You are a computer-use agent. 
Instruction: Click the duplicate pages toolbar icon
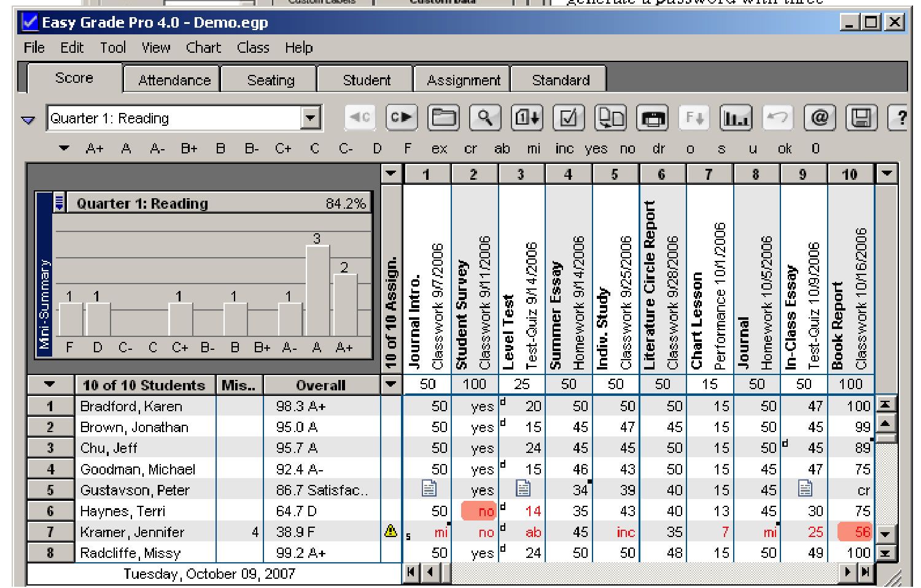click(x=610, y=118)
